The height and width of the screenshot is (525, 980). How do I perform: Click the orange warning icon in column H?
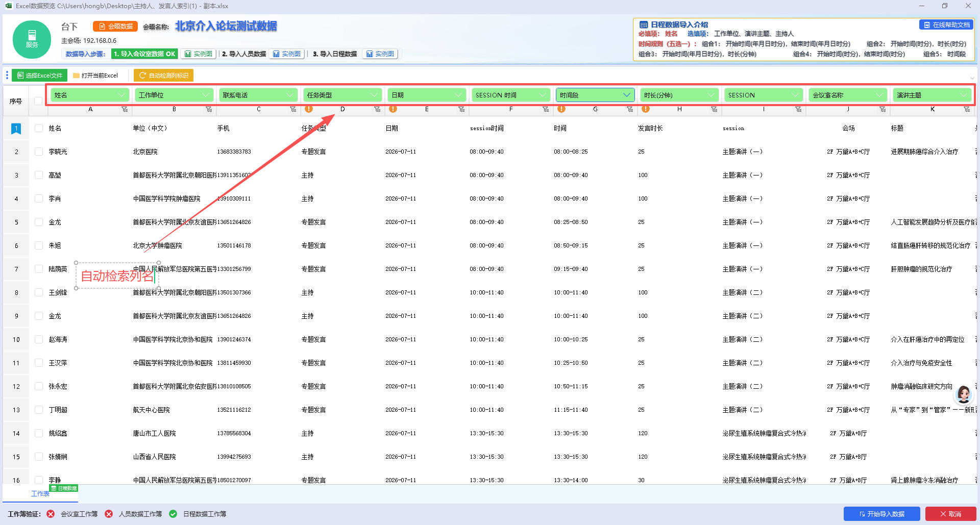(x=645, y=109)
